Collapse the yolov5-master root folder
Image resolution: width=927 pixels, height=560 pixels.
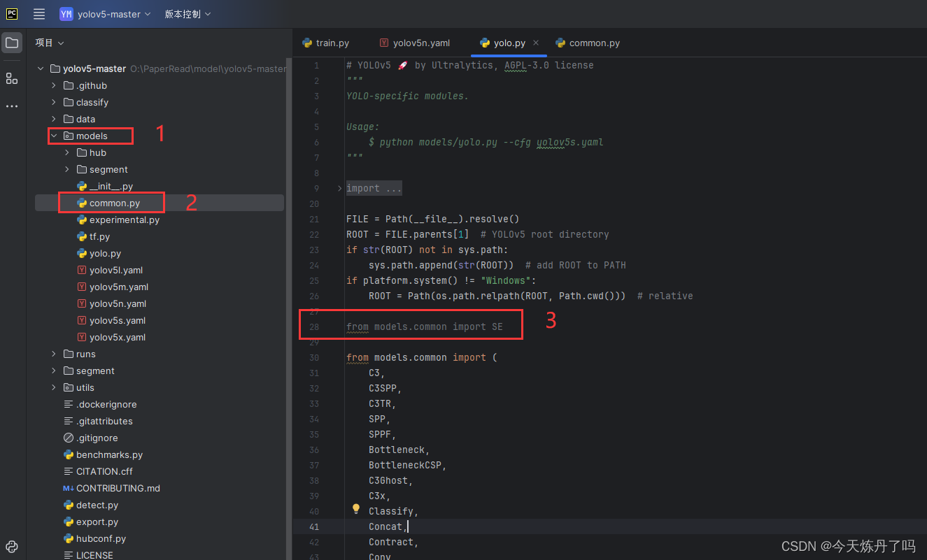click(41, 69)
